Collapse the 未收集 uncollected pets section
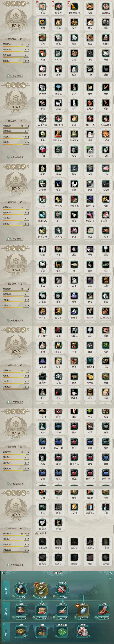This screenshot has width=114, height=644. click(41, 534)
